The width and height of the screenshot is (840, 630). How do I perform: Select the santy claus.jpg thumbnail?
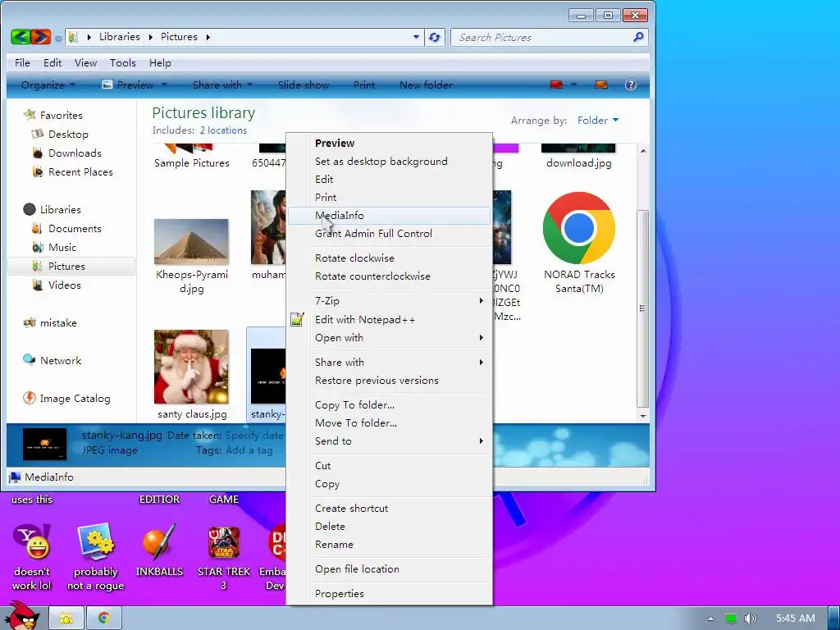tap(191, 367)
